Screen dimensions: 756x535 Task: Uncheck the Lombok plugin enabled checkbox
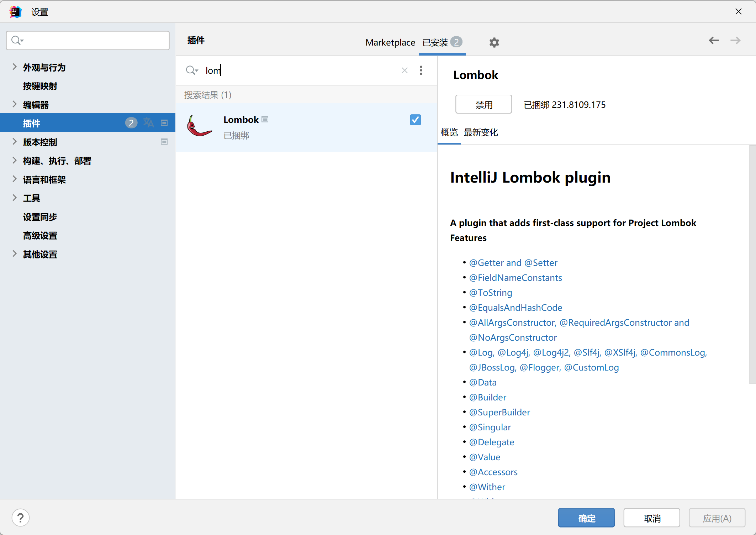415,120
